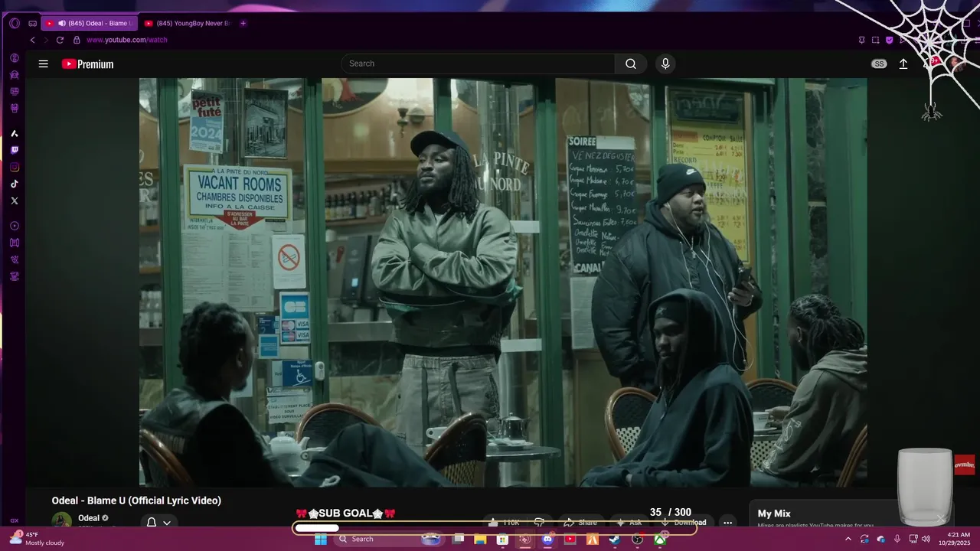Open the YouTube hamburger guide menu

pyautogui.click(x=43, y=64)
